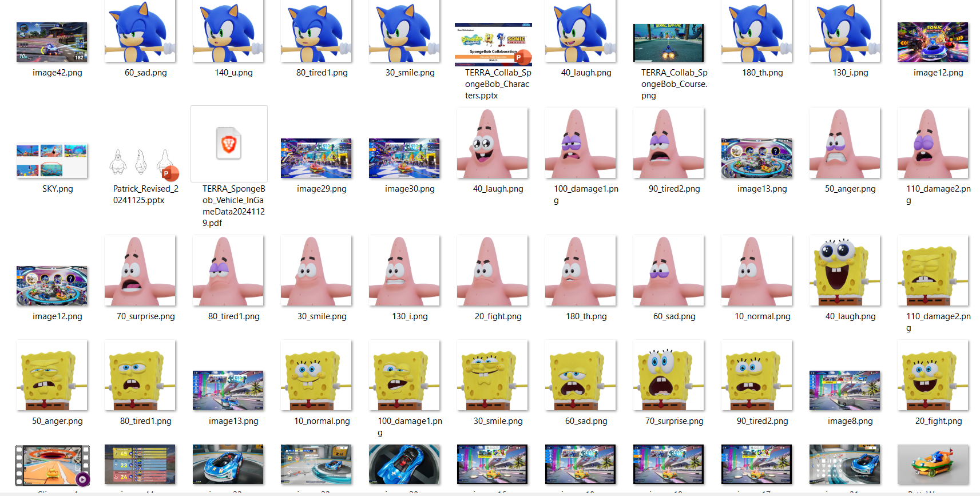Click Patrick's 80_tired1.png image
The image size is (980, 496).
(x=228, y=271)
